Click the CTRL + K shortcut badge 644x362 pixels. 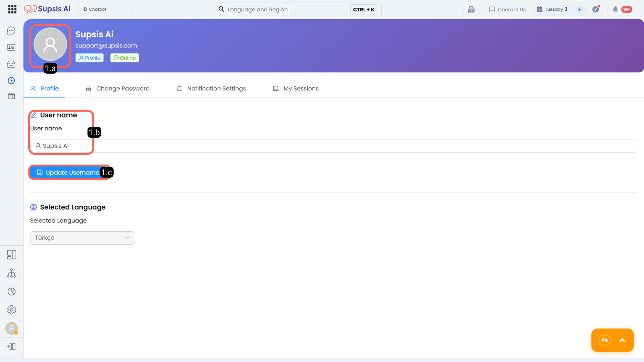click(x=364, y=10)
